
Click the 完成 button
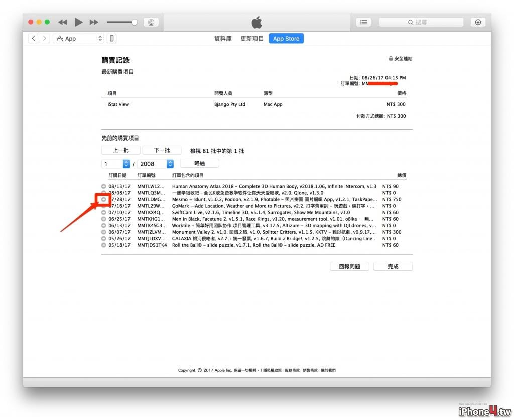pos(393,266)
